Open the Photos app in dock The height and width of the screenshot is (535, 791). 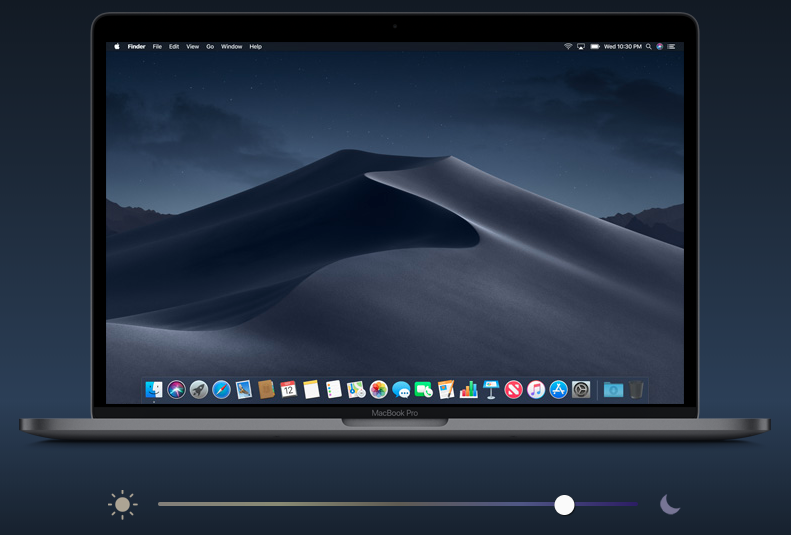[x=379, y=390]
